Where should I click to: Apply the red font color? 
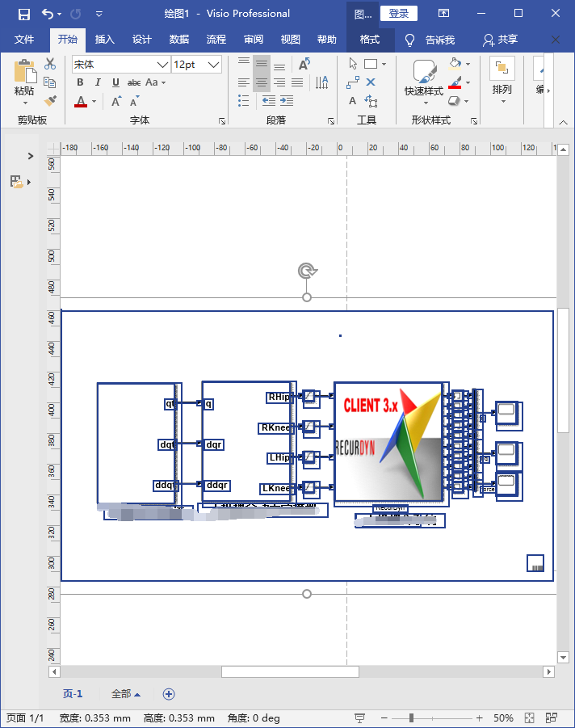[81, 101]
